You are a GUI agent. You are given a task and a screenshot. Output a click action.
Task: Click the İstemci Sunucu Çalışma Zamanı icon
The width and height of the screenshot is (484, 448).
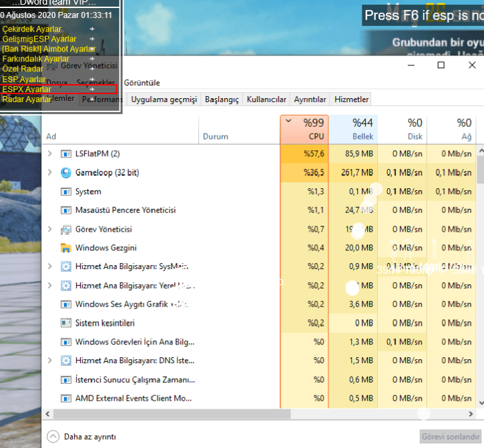tap(65, 380)
